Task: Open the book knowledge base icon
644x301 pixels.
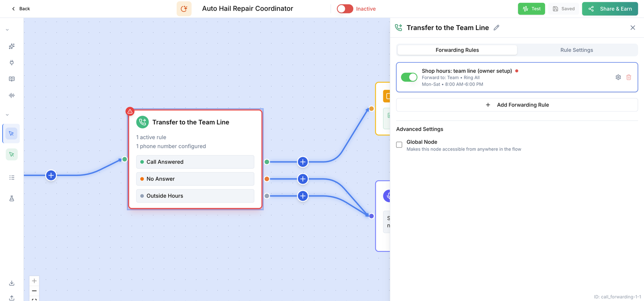Action: tap(12, 79)
